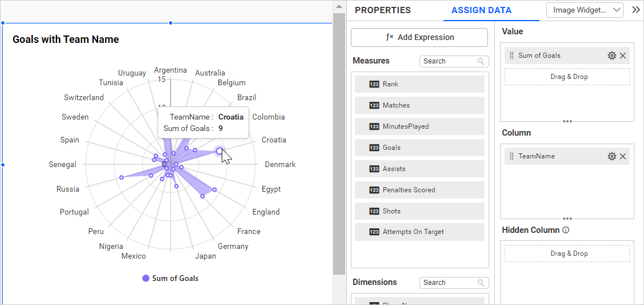Open the Image Widget dropdown
This screenshot has width=644, height=305.
click(585, 10)
